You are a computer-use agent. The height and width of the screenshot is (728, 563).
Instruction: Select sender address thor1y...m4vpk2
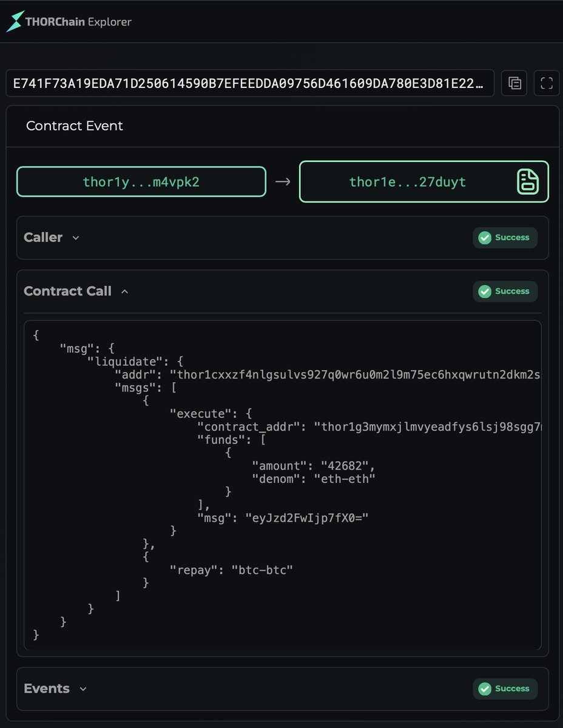pos(141,181)
